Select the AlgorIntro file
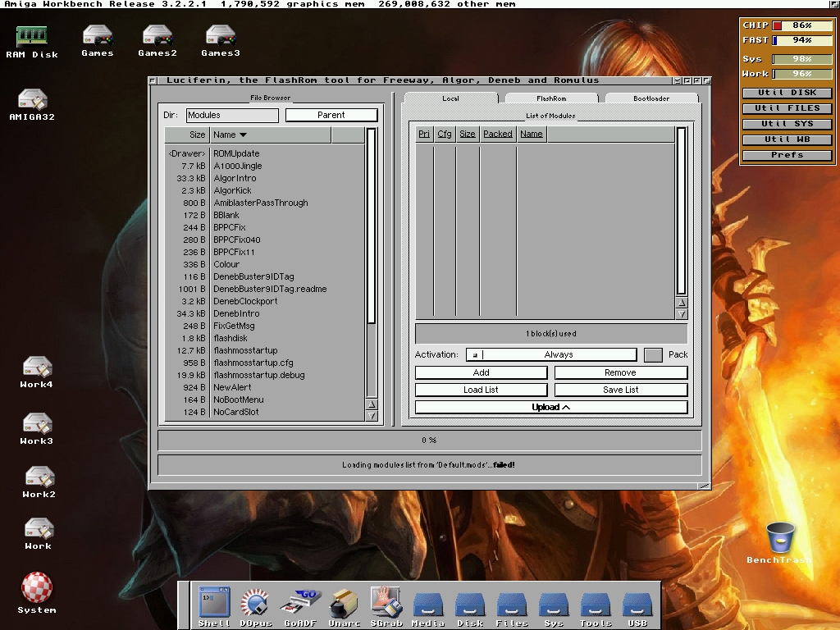This screenshot has width=840, height=630. point(265,178)
